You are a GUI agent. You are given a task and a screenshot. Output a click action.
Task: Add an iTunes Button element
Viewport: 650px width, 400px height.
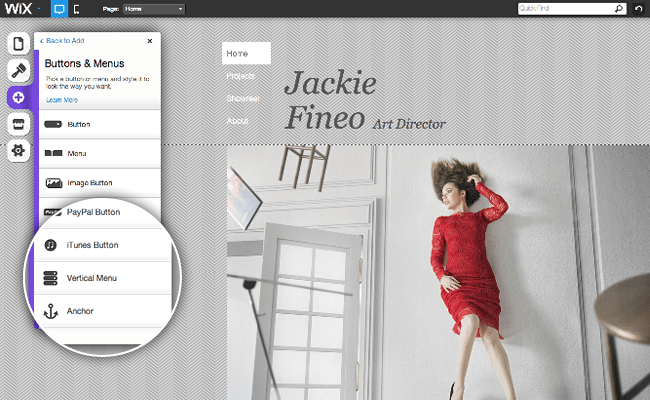pos(102,245)
